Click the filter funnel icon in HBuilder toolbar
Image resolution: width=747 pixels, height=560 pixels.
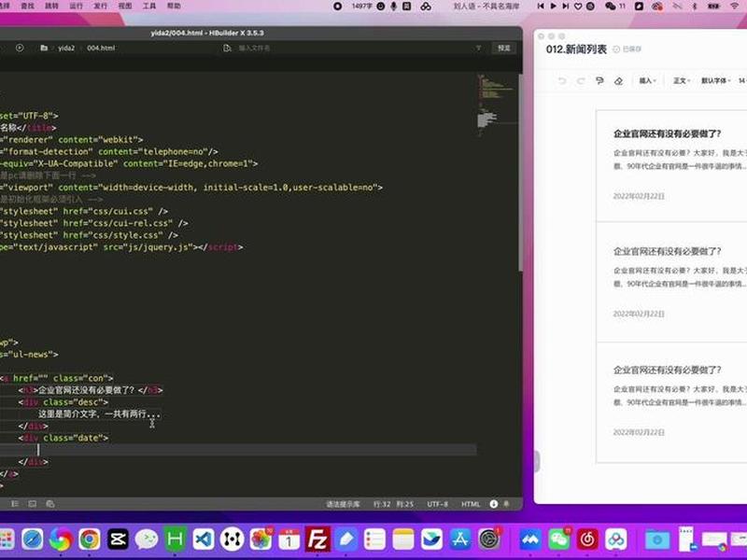pos(478,49)
